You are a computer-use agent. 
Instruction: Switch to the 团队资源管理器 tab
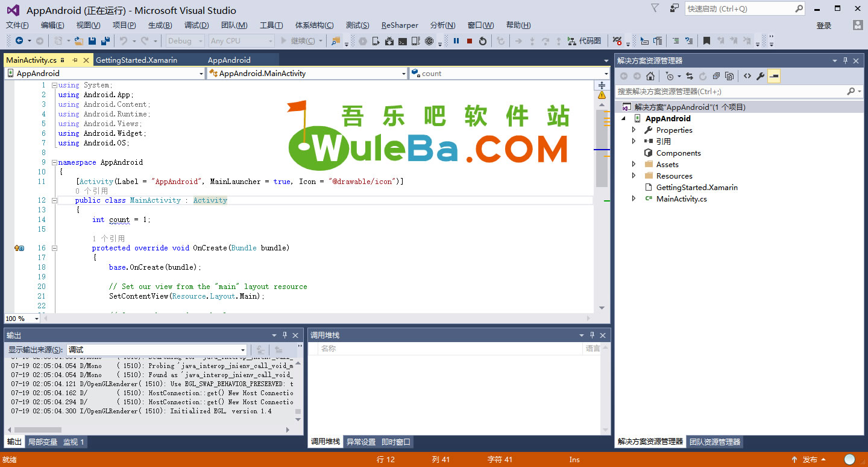point(715,442)
